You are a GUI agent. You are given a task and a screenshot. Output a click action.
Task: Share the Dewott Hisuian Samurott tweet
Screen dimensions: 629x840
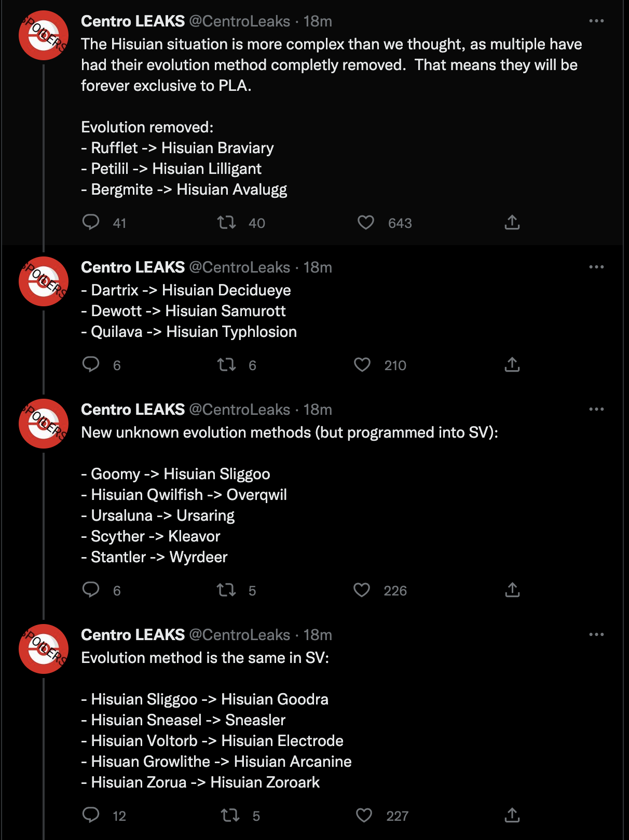(512, 365)
